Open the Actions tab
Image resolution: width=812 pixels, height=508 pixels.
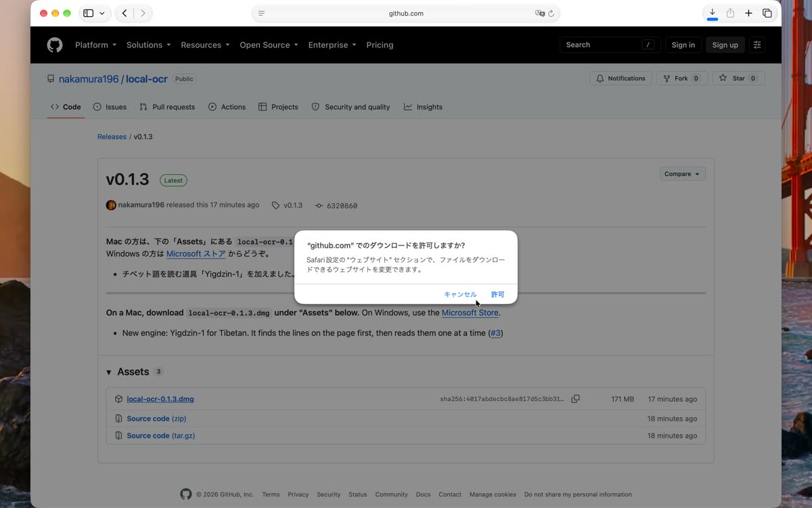click(227, 107)
